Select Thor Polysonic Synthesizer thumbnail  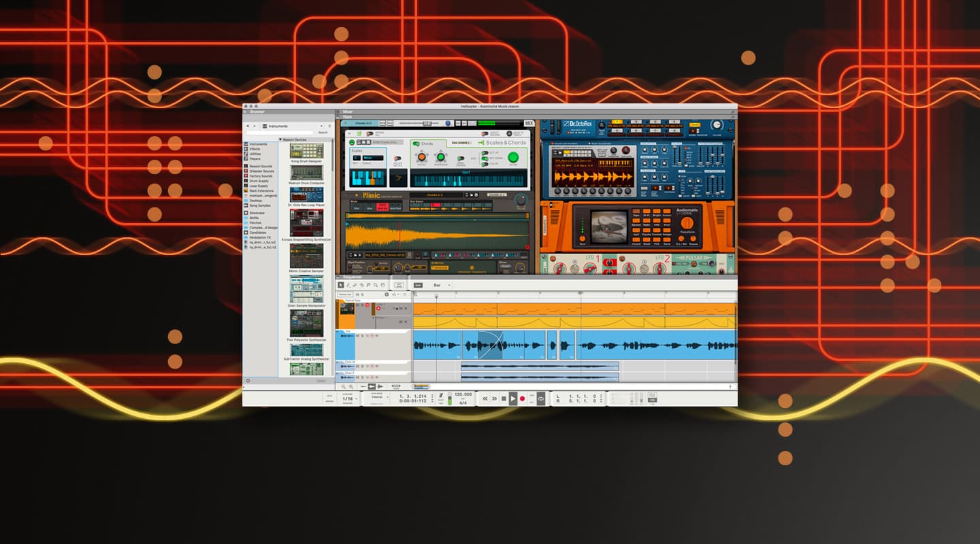[306, 323]
